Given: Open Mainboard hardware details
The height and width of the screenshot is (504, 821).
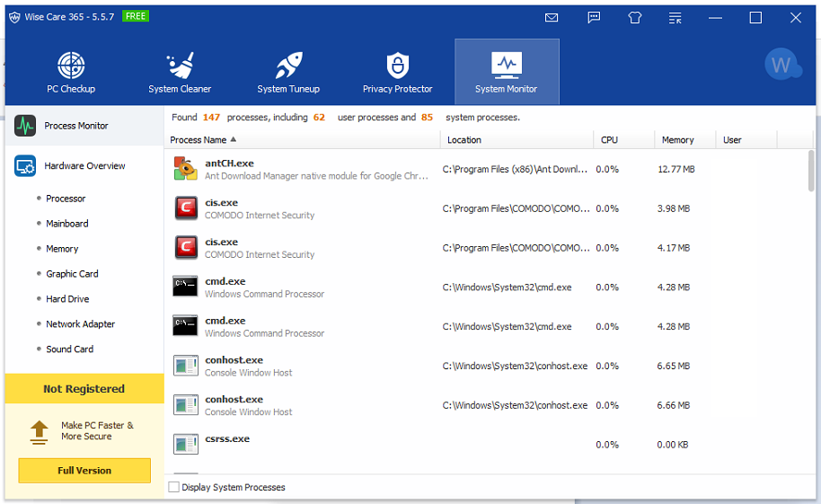Looking at the screenshot, I should pyautogui.click(x=67, y=224).
